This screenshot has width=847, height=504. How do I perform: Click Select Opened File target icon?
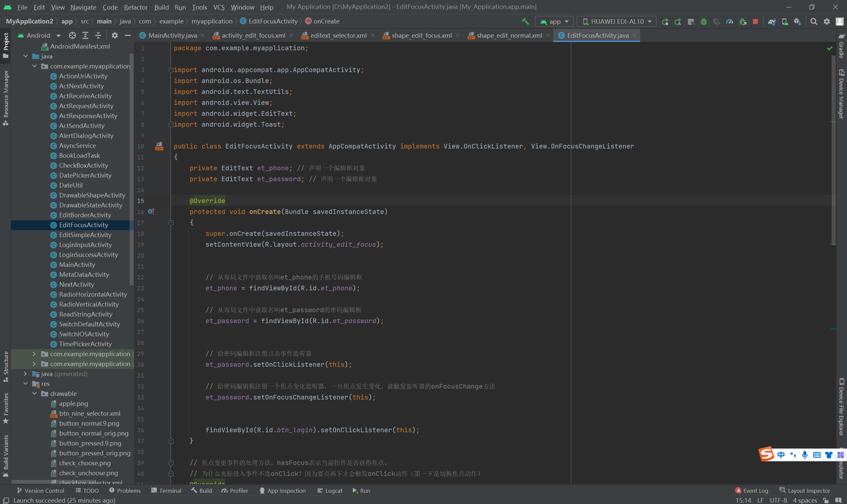(x=72, y=35)
